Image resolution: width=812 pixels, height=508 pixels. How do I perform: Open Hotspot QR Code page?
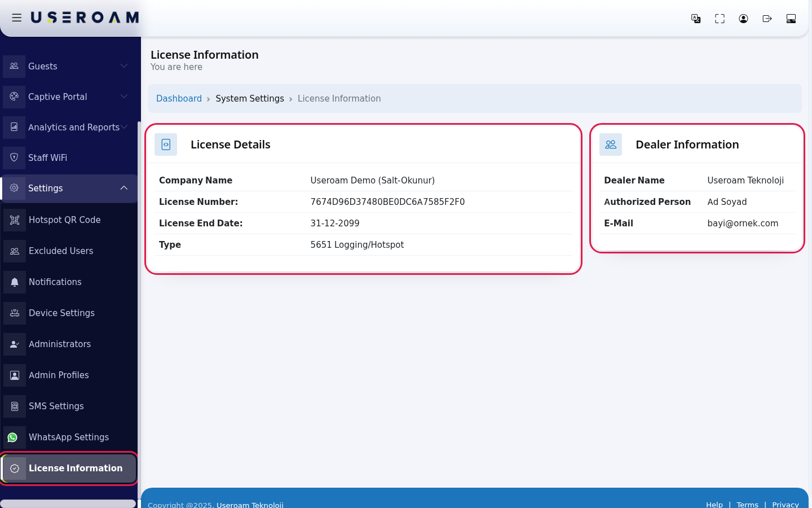(69, 220)
